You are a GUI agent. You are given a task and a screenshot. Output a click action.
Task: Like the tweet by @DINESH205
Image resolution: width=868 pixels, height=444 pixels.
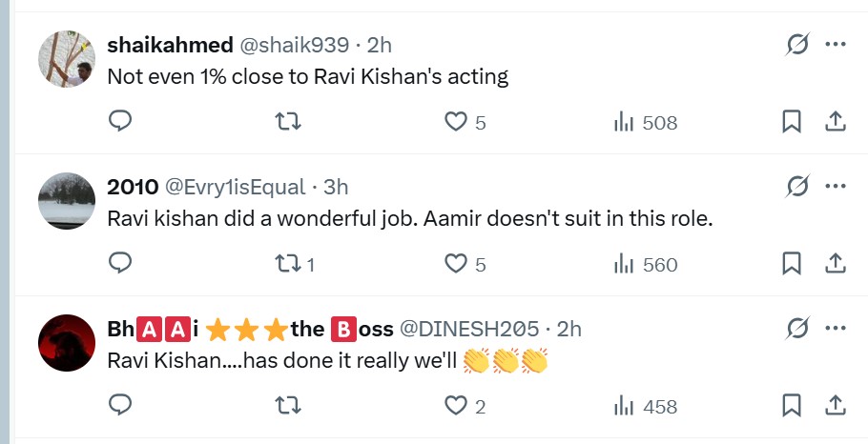click(457, 406)
